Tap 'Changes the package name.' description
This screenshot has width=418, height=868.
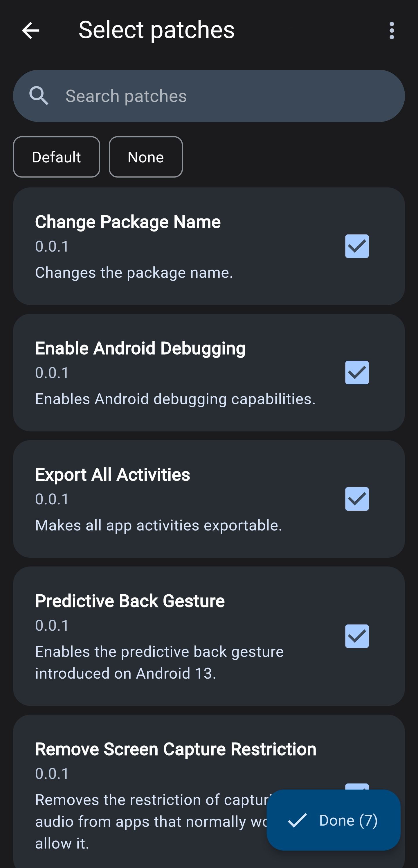tap(134, 272)
